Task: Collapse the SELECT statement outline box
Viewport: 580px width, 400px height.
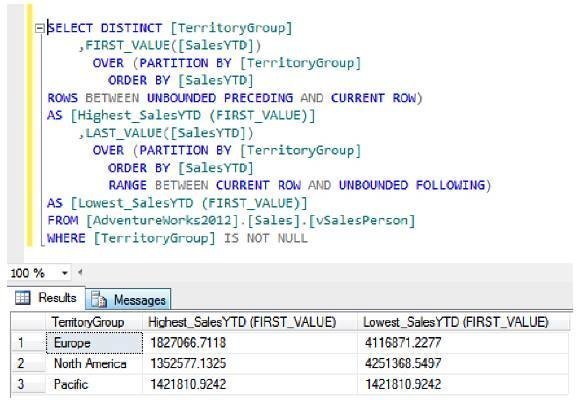Action: 40,28
